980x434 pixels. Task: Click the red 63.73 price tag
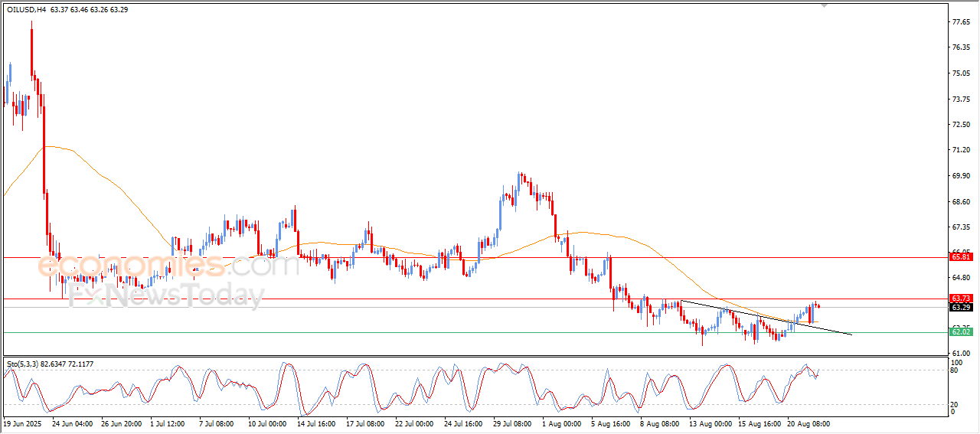tap(961, 299)
